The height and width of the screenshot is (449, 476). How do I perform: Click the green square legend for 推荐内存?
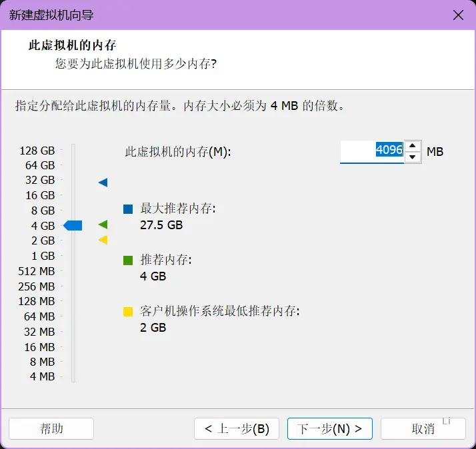tap(128, 260)
